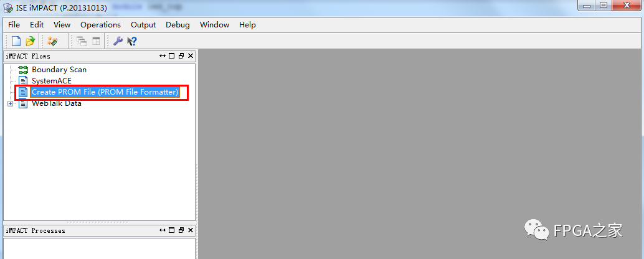
Task: Close the iMPACT Flows panel
Action: [191, 56]
